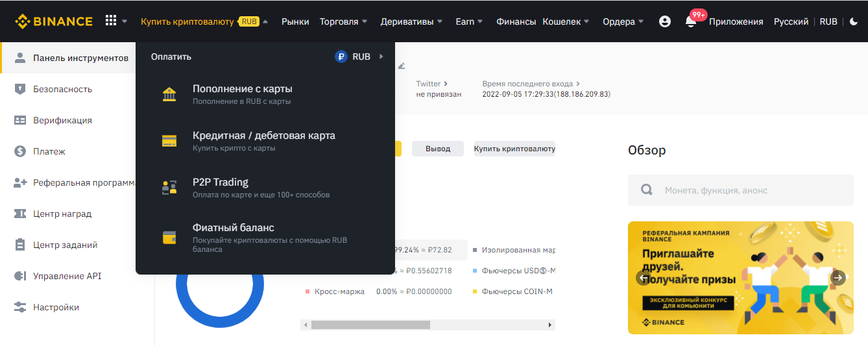Go to next banner slide arrow
The height and width of the screenshot is (346, 868).
[x=838, y=278]
